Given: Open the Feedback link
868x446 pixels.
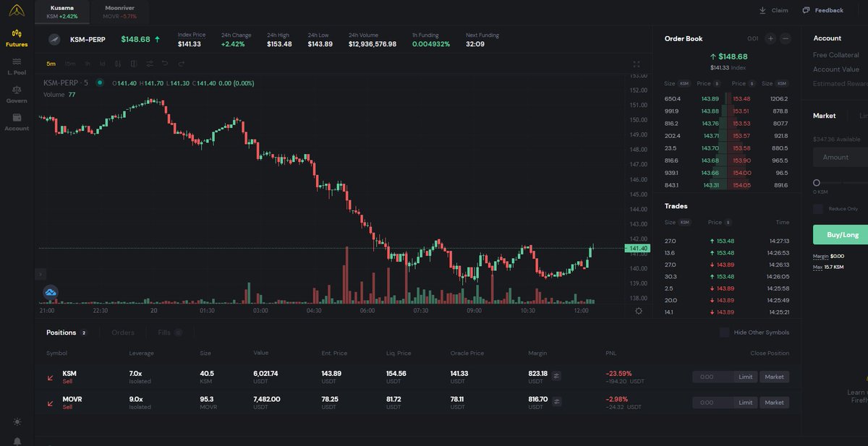Looking at the screenshot, I should click(x=822, y=10).
